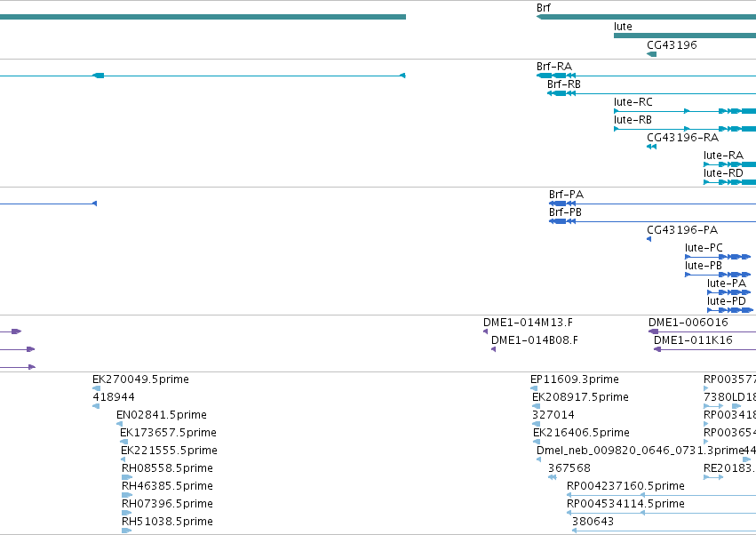Select the Brf gene label
Screen dimensions: 756x535
pyautogui.click(x=544, y=8)
